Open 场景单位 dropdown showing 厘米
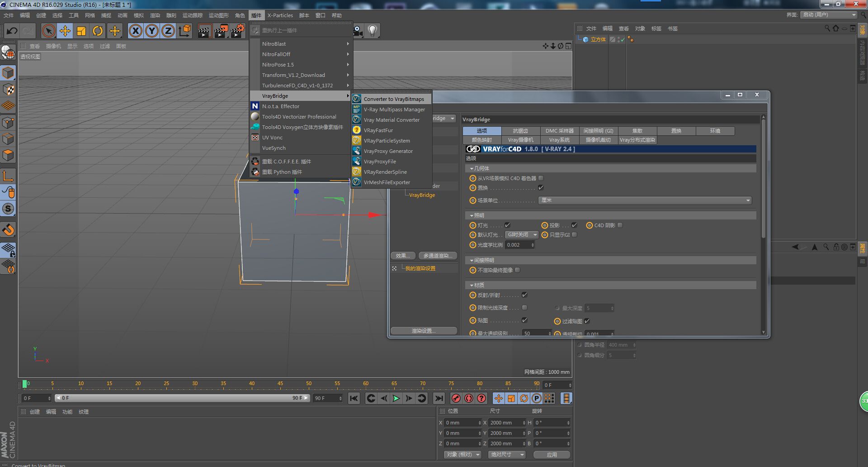 [645, 200]
